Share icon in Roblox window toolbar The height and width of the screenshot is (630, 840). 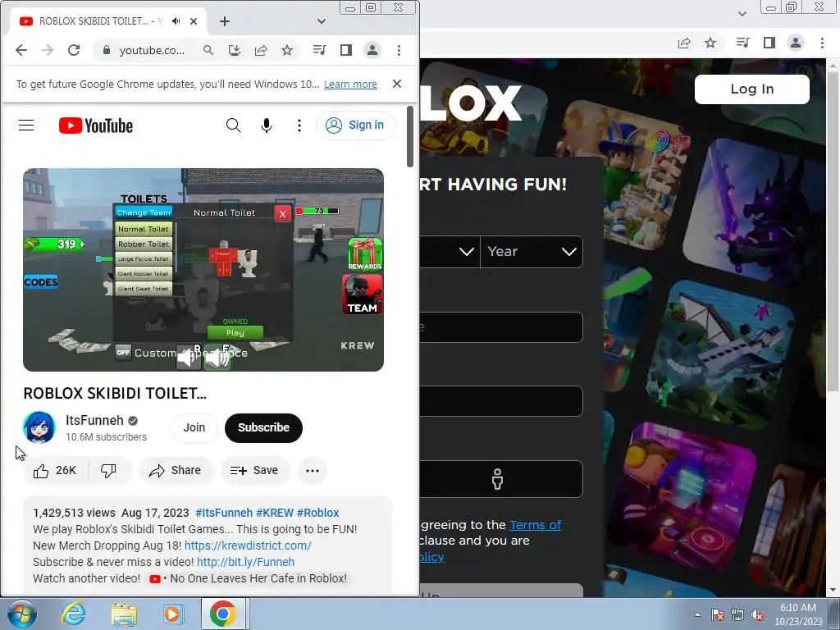coord(684,43)
